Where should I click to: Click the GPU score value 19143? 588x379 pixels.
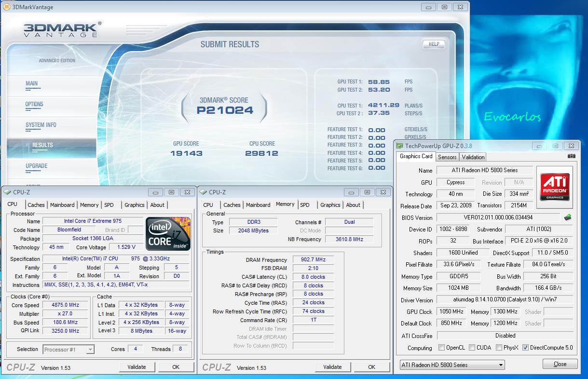[186, 153]
